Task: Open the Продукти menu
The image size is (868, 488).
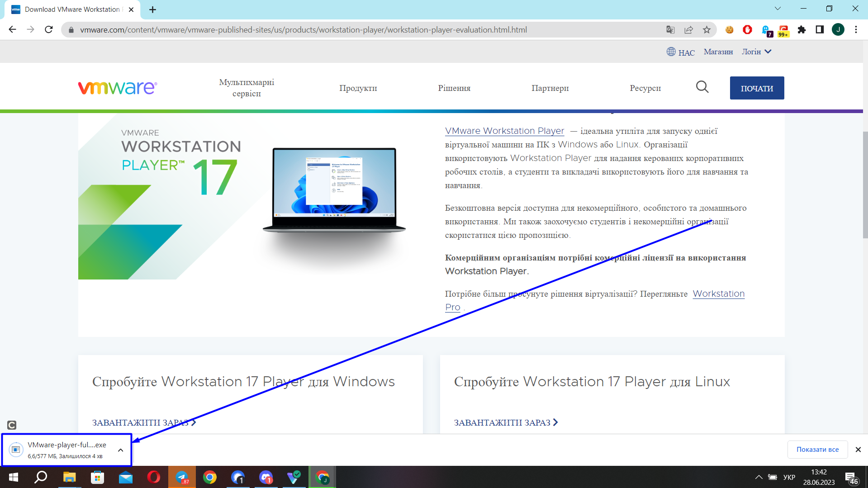Action: (358, 88)
